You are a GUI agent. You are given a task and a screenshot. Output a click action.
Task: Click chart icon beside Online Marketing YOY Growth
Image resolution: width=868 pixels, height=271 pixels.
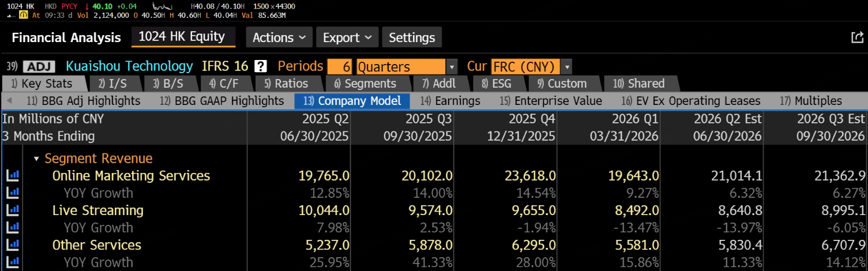tap(12, 193)
